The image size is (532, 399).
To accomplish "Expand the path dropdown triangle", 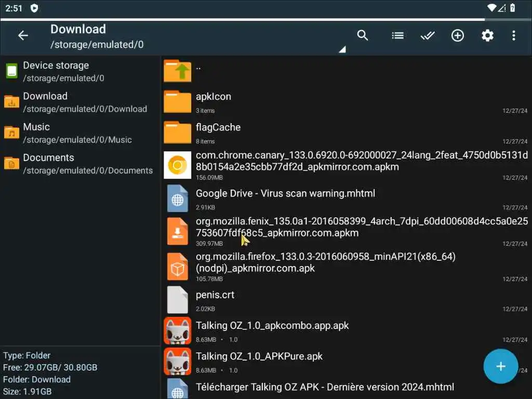I will click(342, 49).
